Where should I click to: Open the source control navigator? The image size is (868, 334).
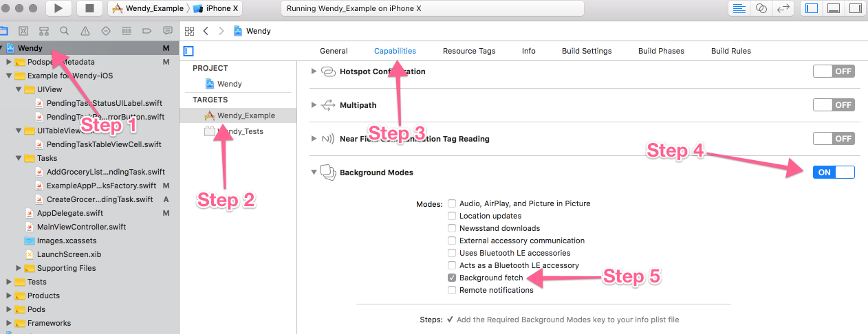coord(23,31)
